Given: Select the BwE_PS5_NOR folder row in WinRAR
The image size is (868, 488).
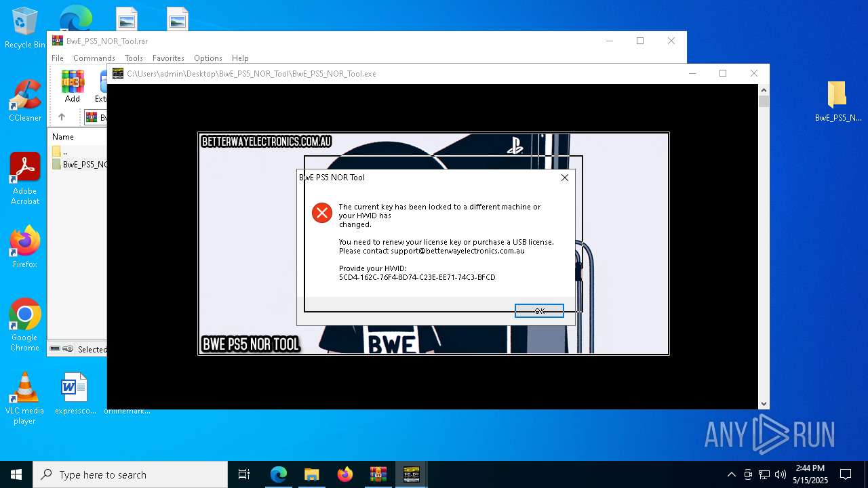Looking at the screenshot, I should 79,164.
